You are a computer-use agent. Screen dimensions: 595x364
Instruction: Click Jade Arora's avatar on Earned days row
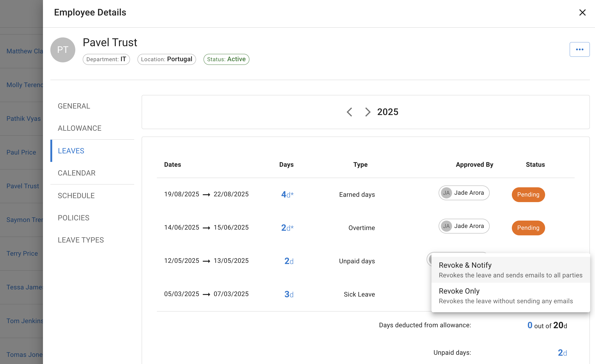(x=446, y=193)
